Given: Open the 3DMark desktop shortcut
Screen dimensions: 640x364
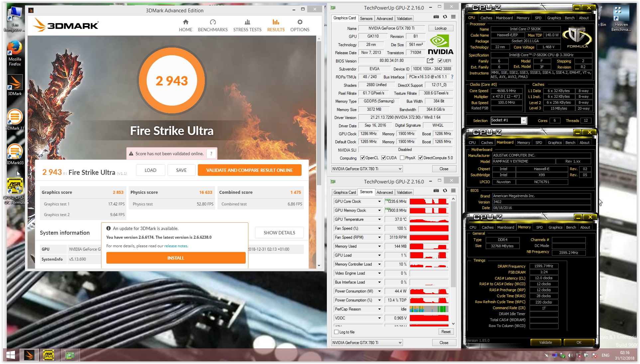Looking at the screenshot, I should point(15,85).
